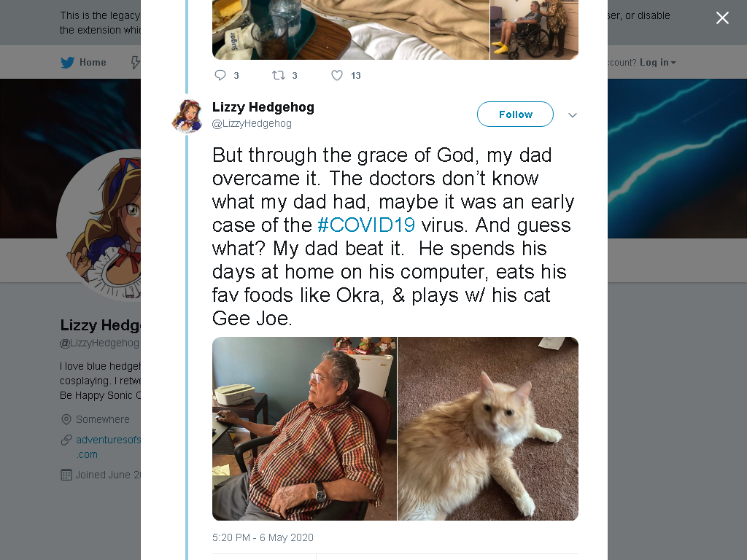Open the photo of dad at computer

point(304,429)
